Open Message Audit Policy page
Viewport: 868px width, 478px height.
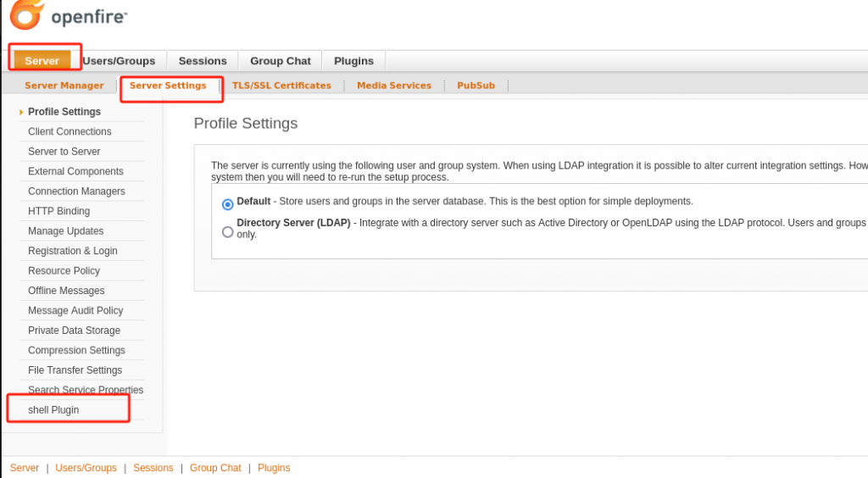pos(75,311)
